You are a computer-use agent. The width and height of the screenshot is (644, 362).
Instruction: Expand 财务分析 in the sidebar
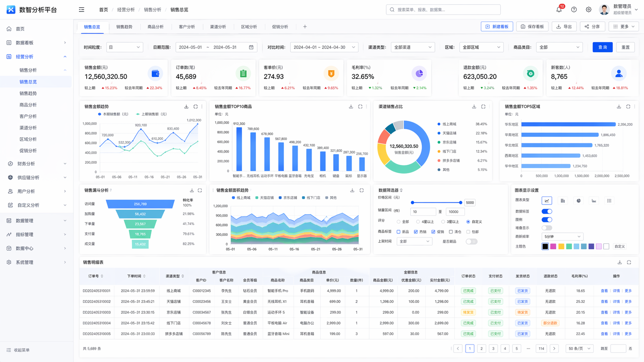(37, 164)
